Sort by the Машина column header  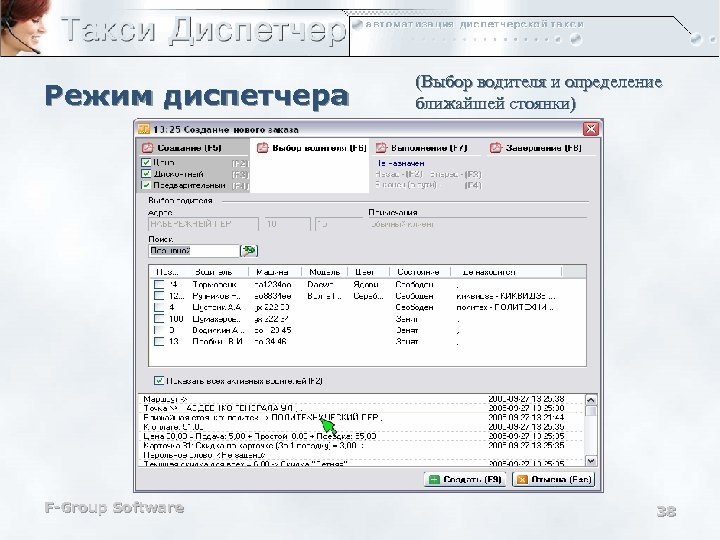pos(275,272)
